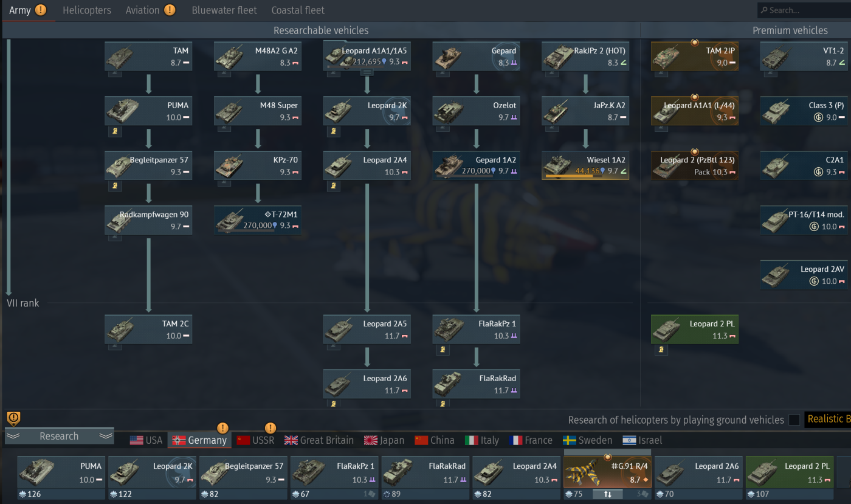Select the Ozelot vehicle card
The height and width of the screenshot is (504, 851).
(477, 111)
